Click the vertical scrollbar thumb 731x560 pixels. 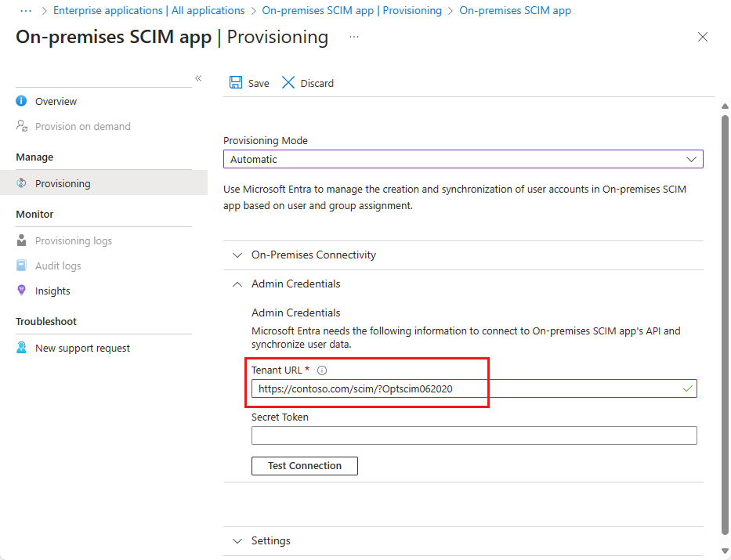click(725, 324)
